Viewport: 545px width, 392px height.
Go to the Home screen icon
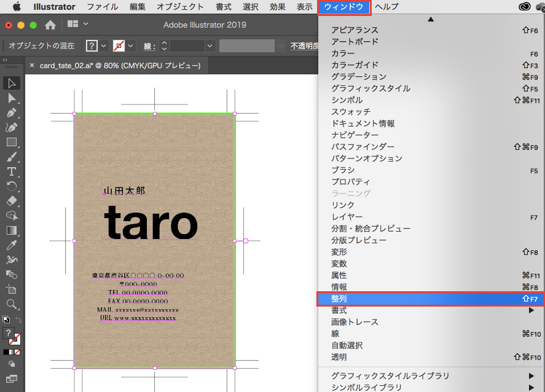click(x=50, y=25)
